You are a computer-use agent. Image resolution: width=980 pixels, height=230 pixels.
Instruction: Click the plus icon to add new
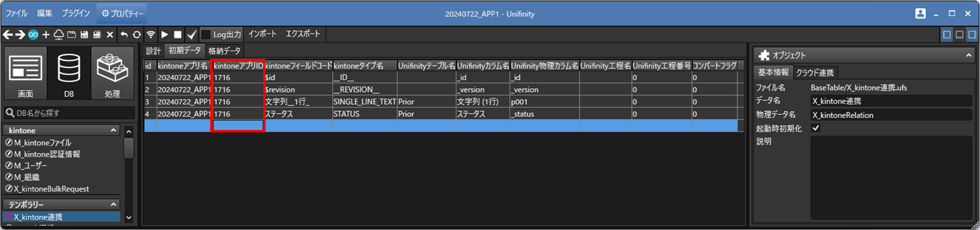pos(46,34)
